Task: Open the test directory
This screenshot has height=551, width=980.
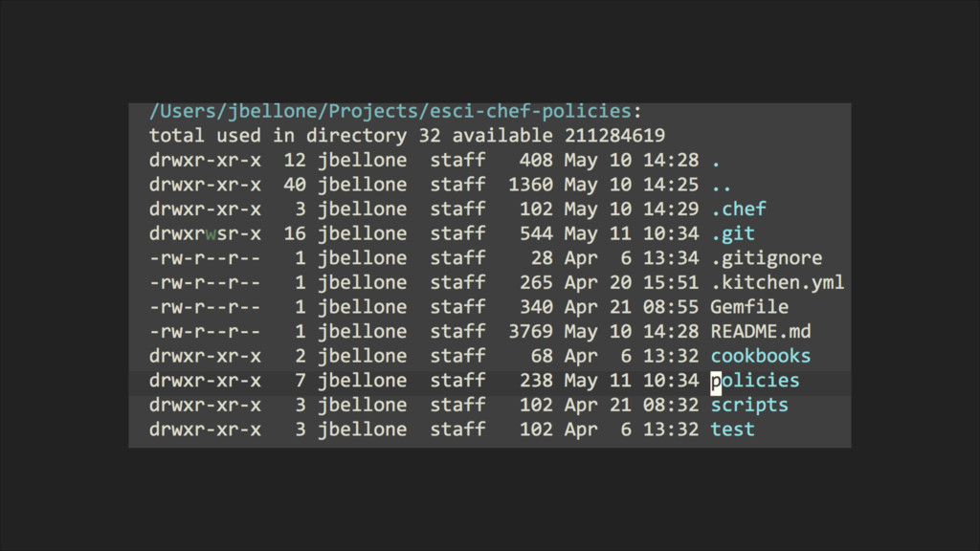Action: tap(732, 430)
